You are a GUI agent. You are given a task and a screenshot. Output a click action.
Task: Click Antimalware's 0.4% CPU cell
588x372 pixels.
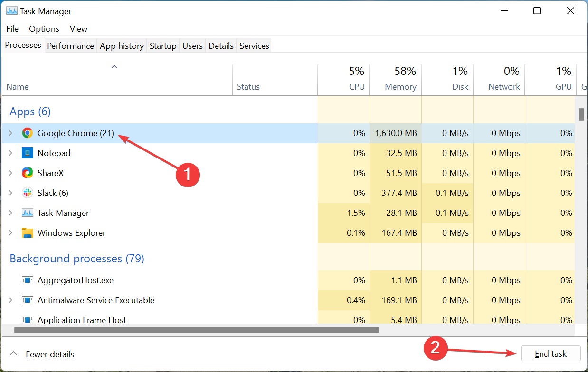tap(343, 300)
